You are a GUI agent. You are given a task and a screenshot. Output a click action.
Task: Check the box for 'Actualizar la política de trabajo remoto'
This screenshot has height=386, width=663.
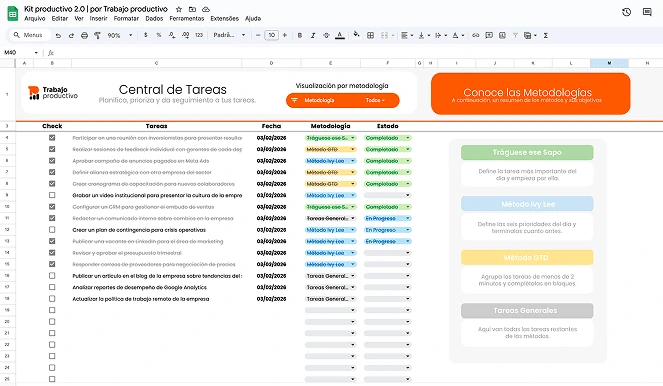(52, 298)
